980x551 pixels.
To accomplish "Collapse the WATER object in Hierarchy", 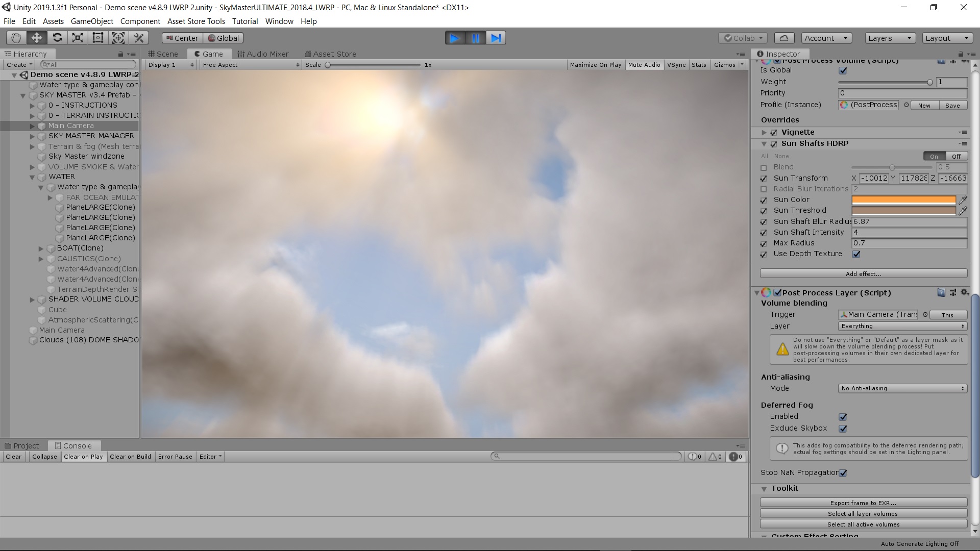I will click(32, 177).
